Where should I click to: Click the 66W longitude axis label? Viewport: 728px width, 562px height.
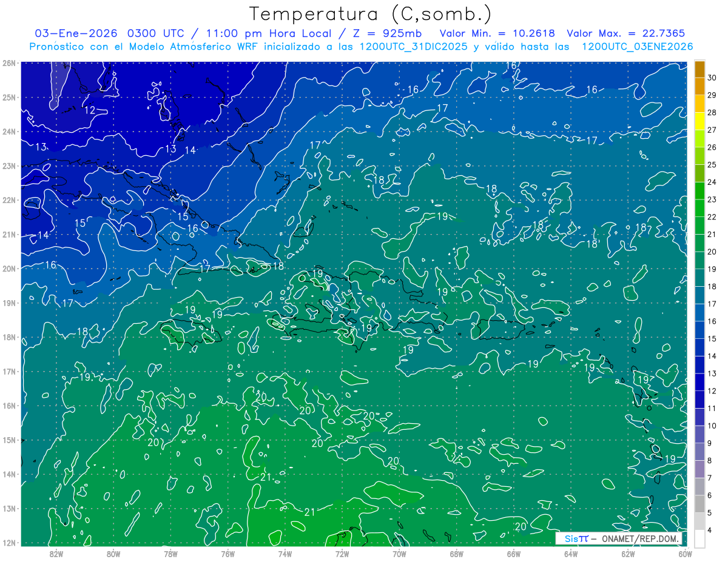514,554
